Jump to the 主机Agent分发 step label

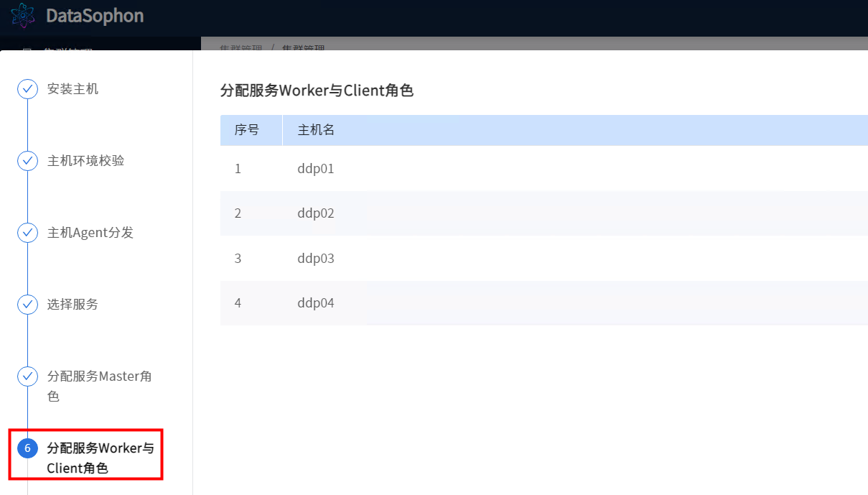click(90, 233)
